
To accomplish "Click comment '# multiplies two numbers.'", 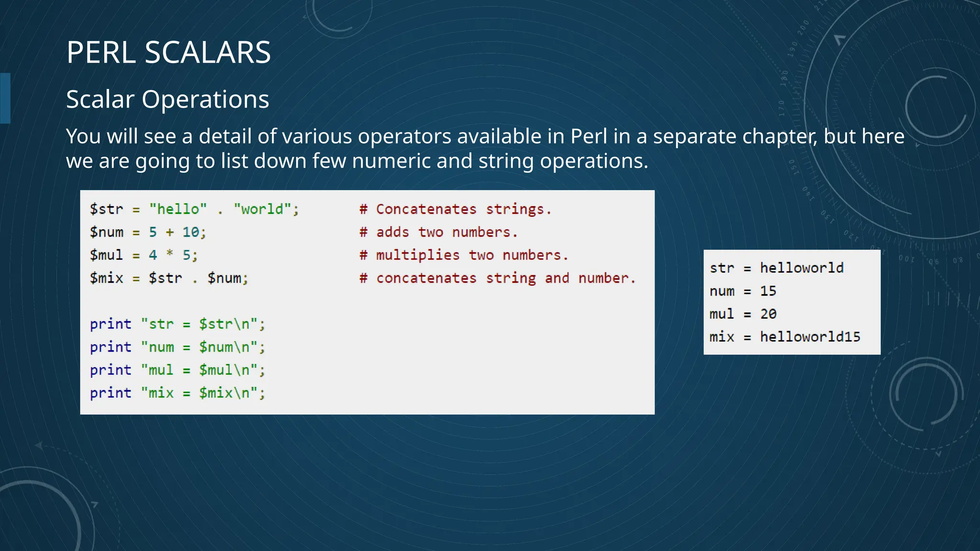I will [464, 255].
